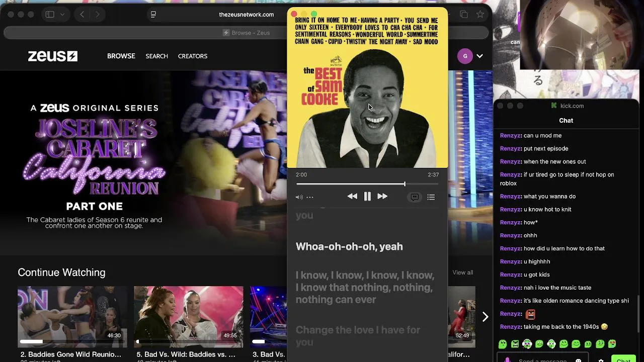Viewport: 644px width, 362px height.
Task: Click the angry red emoji chat message
Action: pyautogui.click(x=530, y=314)
